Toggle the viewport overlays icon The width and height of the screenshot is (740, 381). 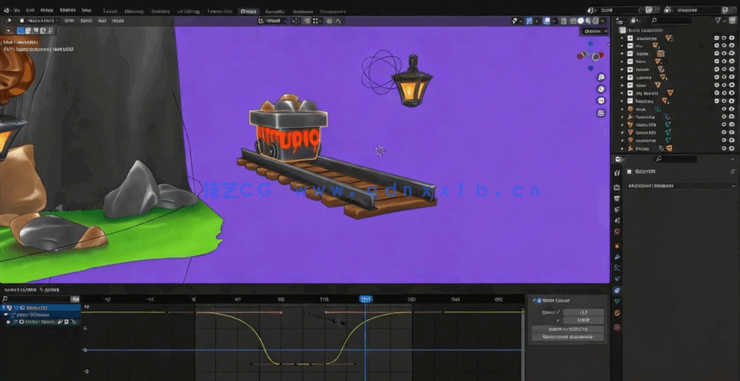pyautogui.click(x=547, y=21)
